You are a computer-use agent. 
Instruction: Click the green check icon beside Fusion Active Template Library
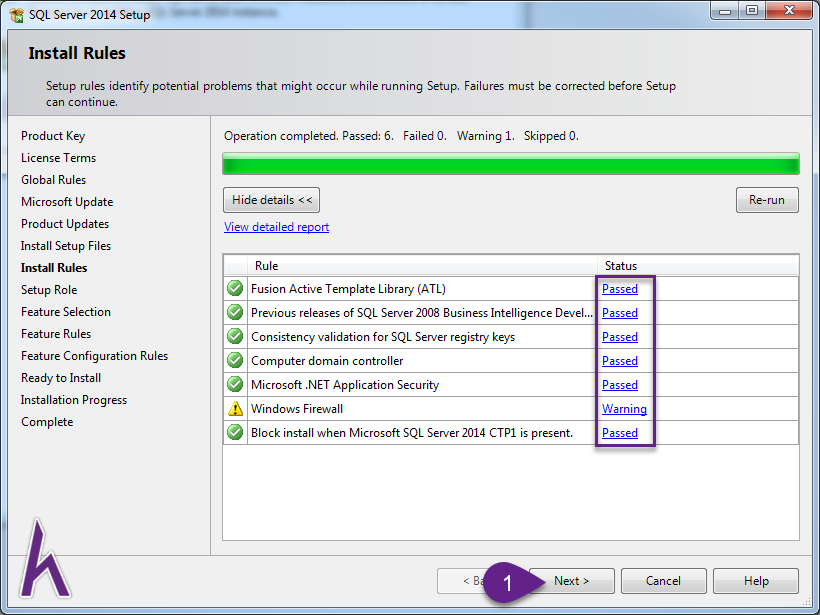coord(235,288)
